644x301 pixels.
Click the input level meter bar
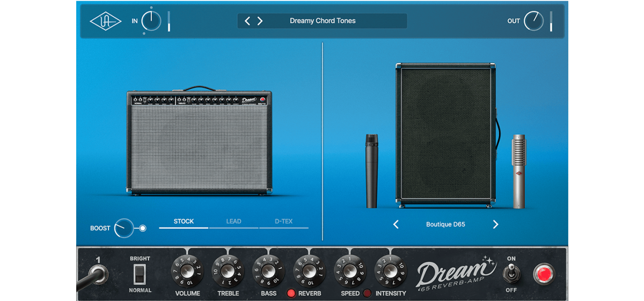tap(169, 21)
